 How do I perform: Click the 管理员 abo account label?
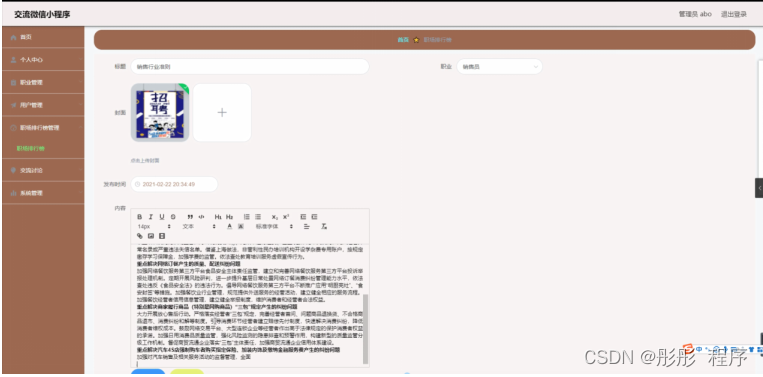[695, 14]
